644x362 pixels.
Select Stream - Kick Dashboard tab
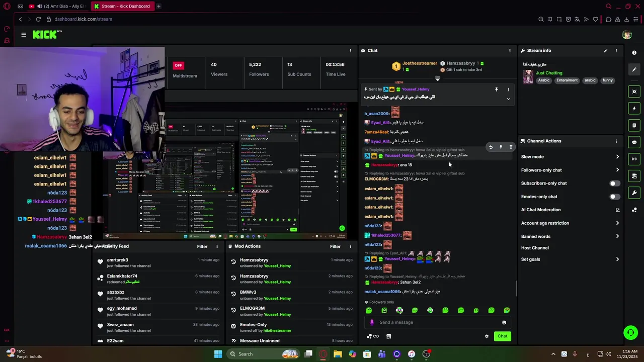pyautogui.click(x=122, y=6)
